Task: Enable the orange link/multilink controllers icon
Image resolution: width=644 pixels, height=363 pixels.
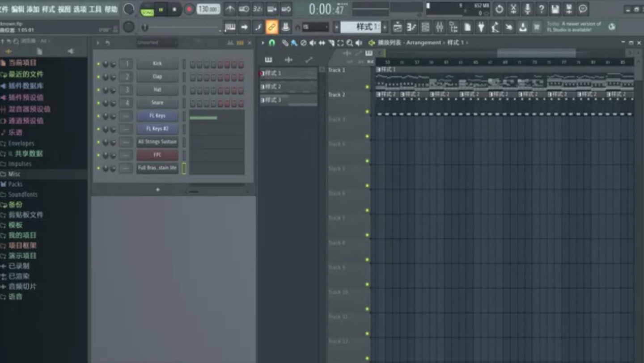Action: [x=271, y=27]
